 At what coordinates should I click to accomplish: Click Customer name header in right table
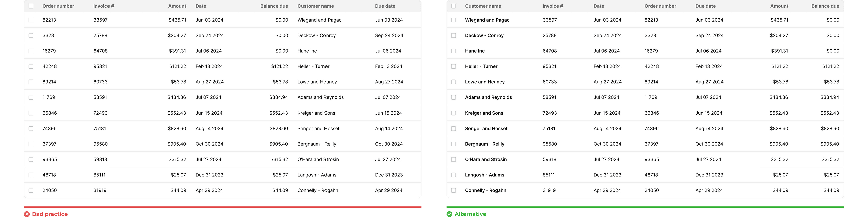tap(483, 6)
